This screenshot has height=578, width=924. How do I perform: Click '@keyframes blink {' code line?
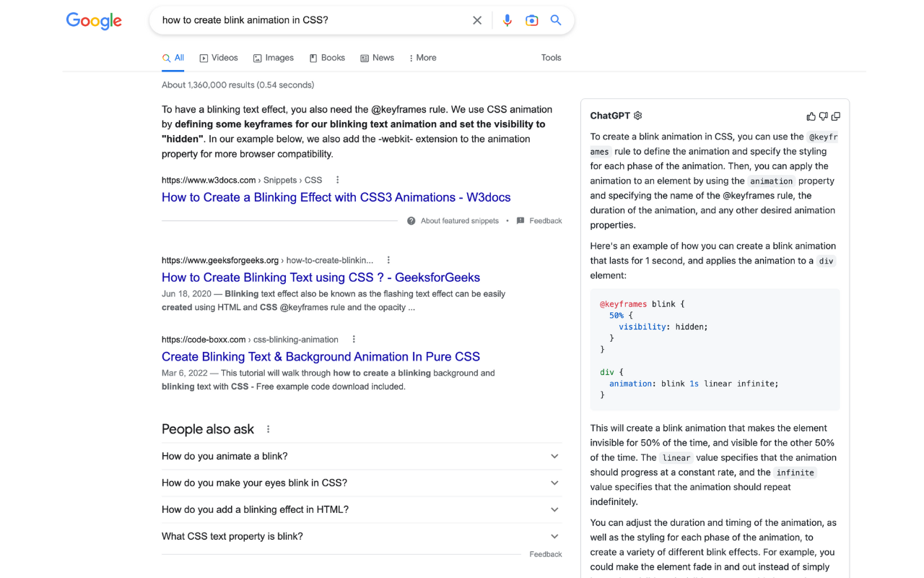coord(642,304)
